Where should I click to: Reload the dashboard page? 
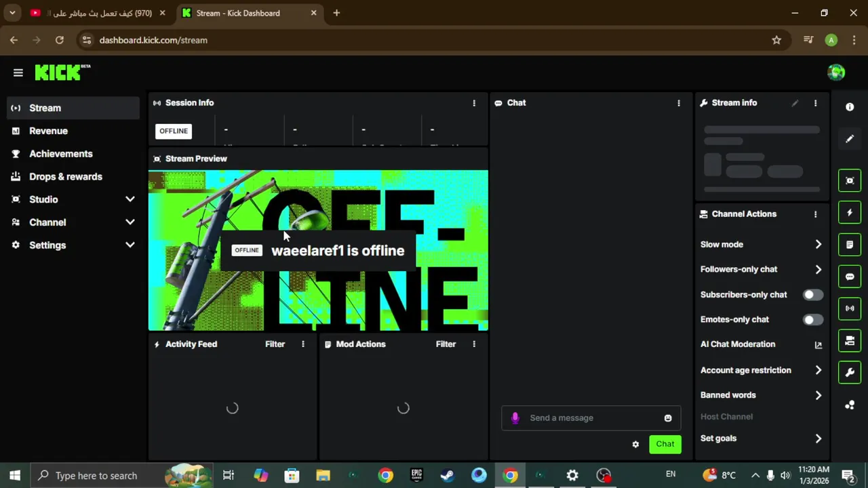click(x=60, y=40)
